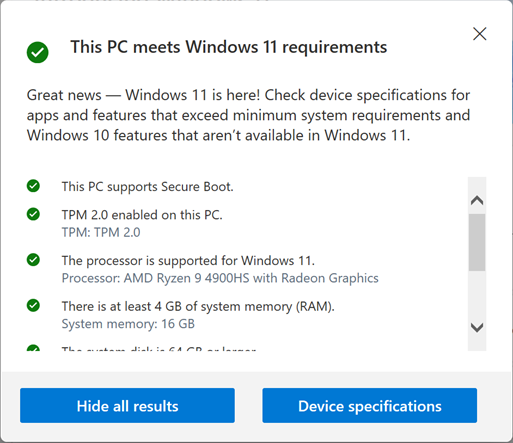Click the scroll up arrow in results list
This screenshot has height=443, width=513.
coord(477,200)
